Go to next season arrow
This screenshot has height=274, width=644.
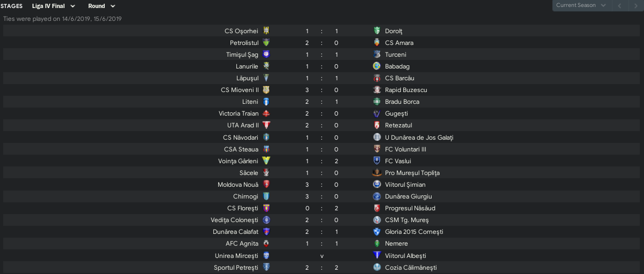click(635, 5)
